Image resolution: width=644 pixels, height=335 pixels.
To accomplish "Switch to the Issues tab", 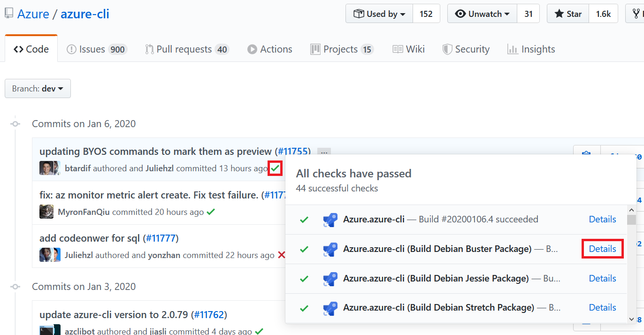I will (x=97, y=49).
